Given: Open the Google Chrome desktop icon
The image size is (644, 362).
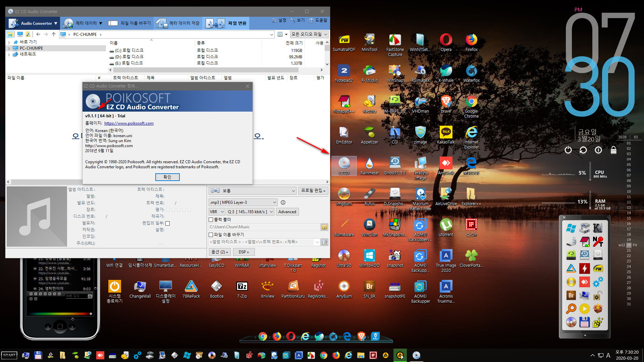Looking at the screenshot, I should pyautogui.click(x=471, y=107).
